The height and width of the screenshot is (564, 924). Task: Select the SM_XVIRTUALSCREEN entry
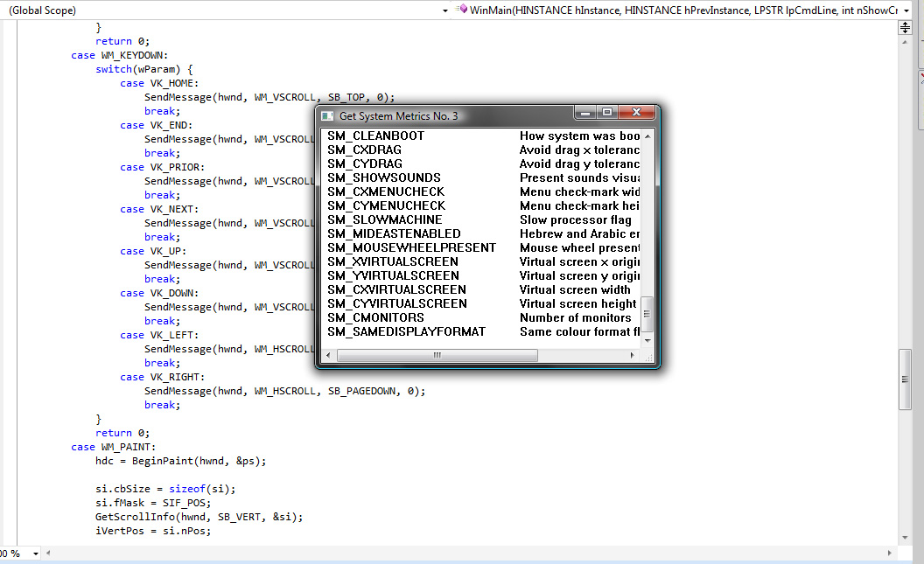[x=393, y=262]
